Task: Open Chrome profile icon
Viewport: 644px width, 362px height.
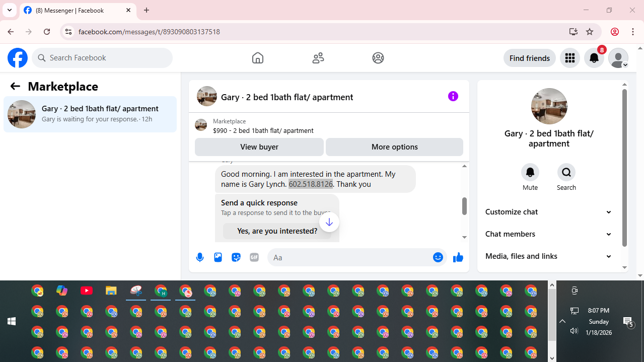Action: (x=615, y=32)
